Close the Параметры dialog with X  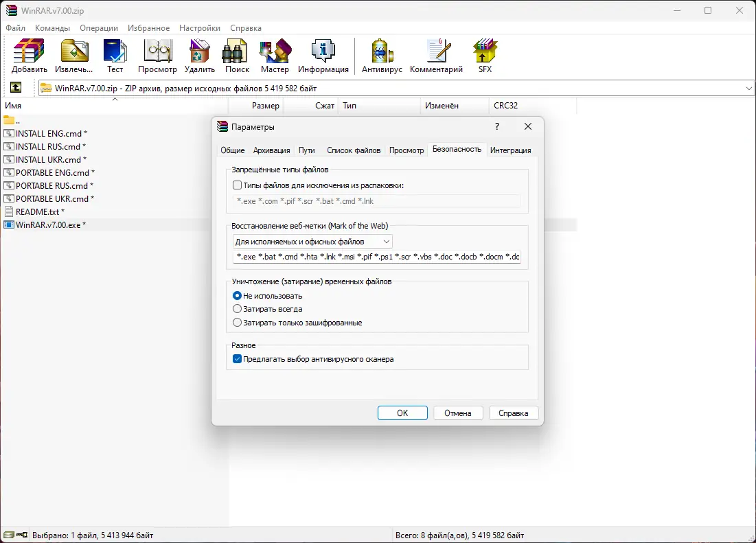click(x=528, y=126)
